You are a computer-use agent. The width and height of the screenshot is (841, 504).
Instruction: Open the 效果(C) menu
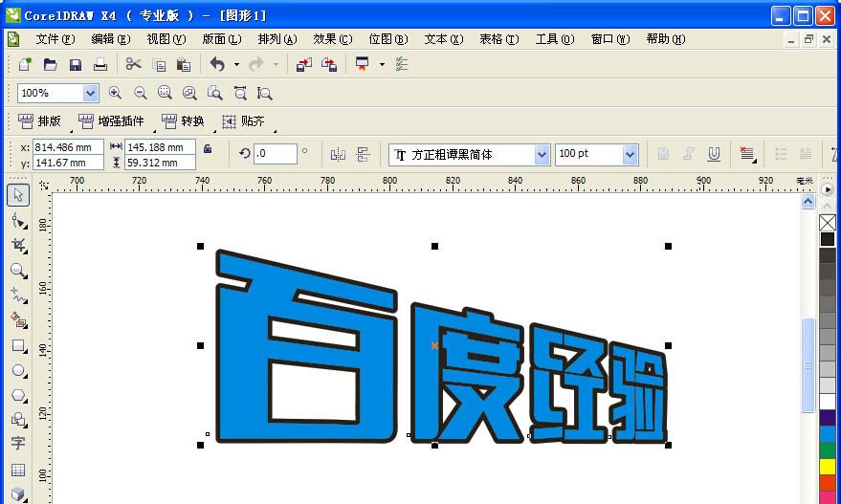click(x=333, y=39)
